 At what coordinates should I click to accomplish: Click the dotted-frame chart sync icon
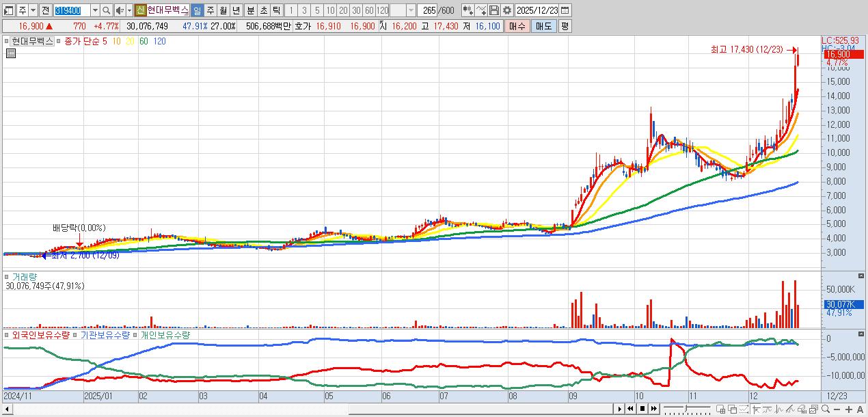(x=744, y=409)
